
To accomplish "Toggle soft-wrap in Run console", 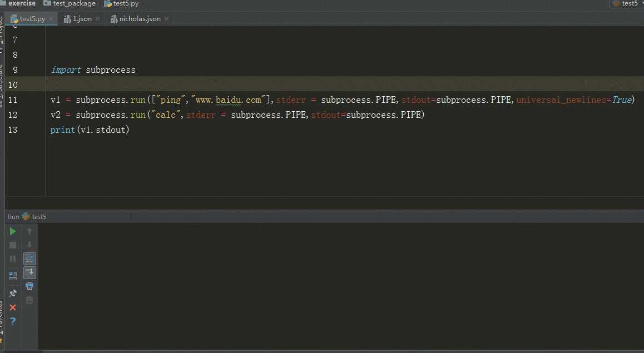I will tap(29, 258).
